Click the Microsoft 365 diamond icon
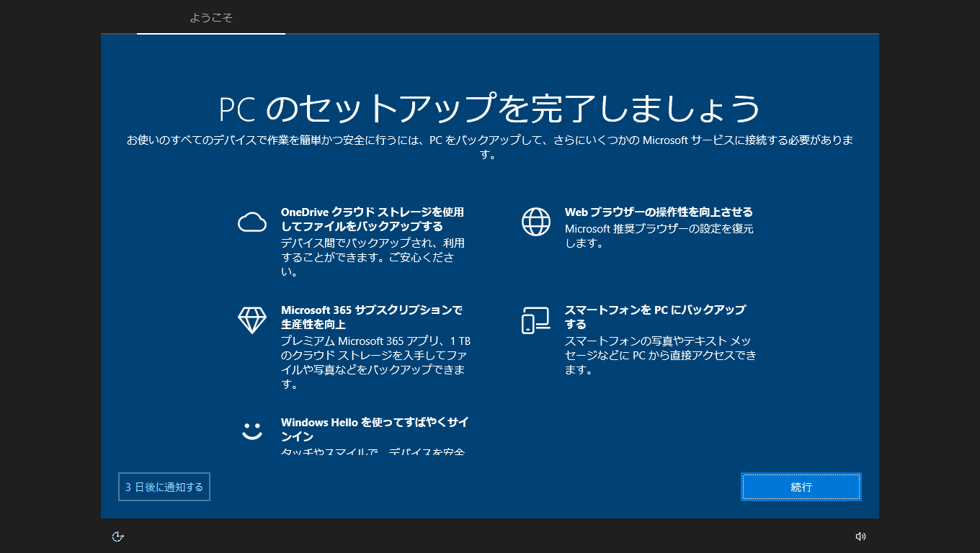The height and width of the screenshot is (553, 980). coord(252,320)
